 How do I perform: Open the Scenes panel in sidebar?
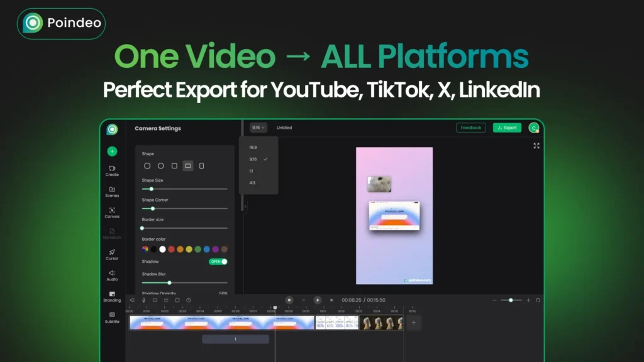tap(112, 191)
